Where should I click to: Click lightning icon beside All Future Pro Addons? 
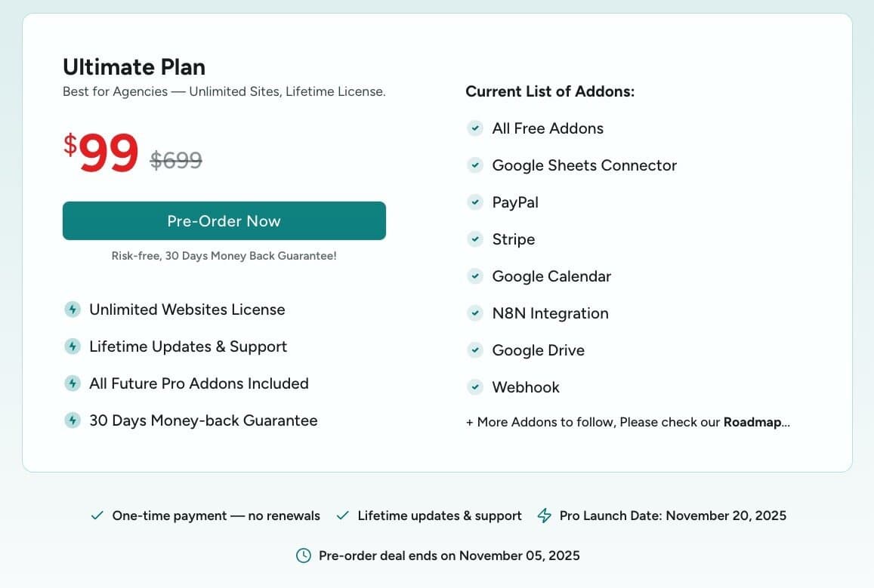73,383
